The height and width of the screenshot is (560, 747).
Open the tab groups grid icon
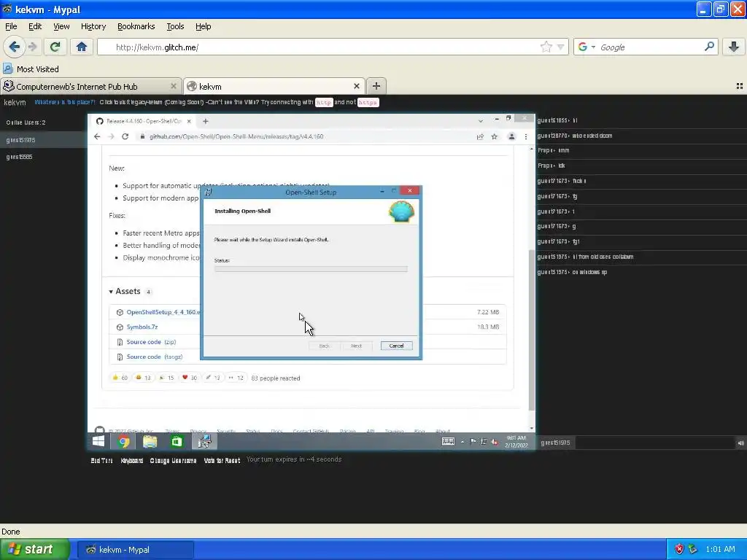tap(740, 86)
